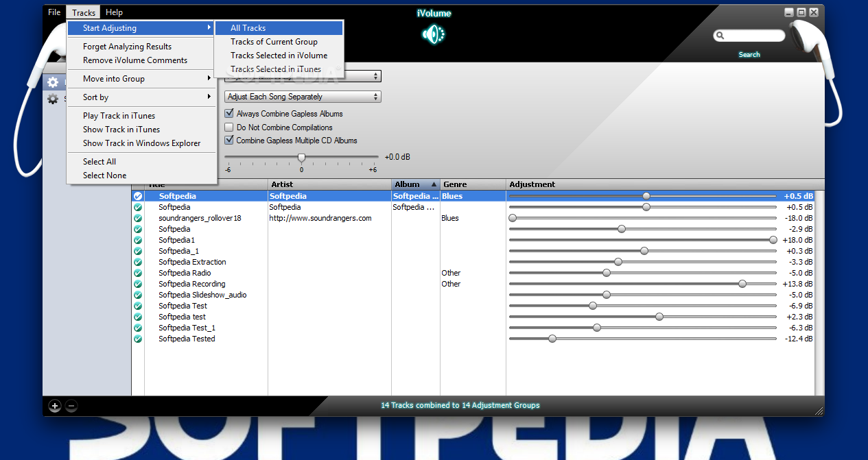Click the +13.8 dB adjustment value

pos(799,284)
